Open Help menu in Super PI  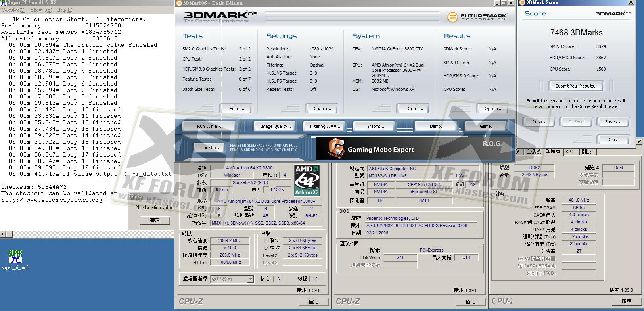click(x=65, y=10)
